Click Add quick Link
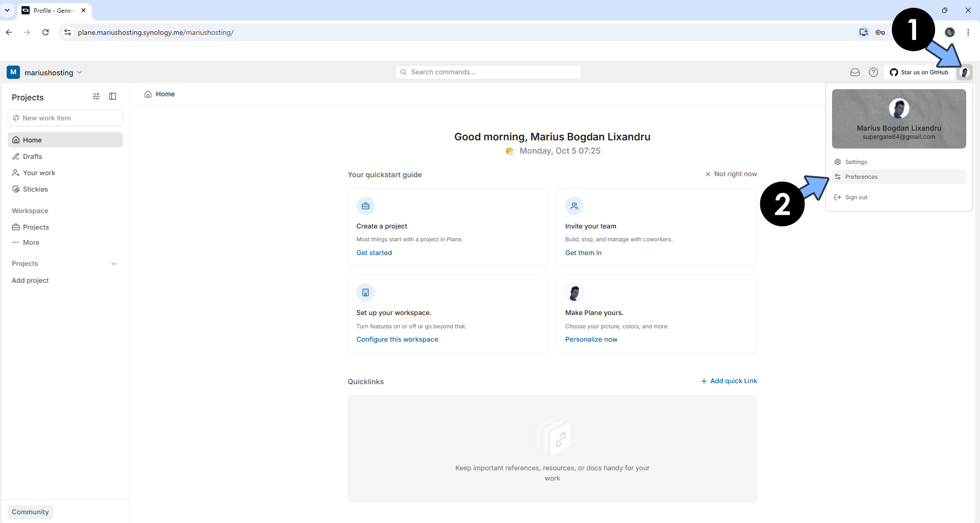Viewport: 980px width, 523px height. 729,381
